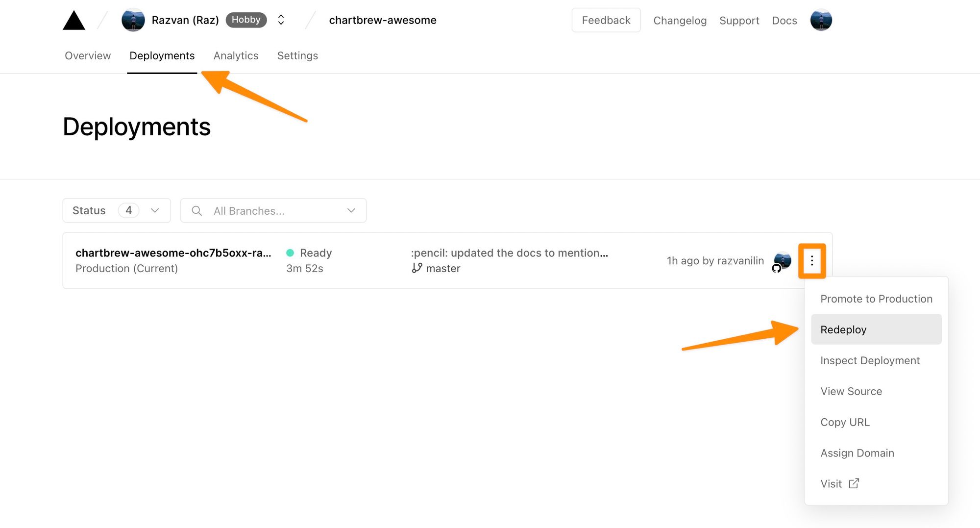Open the Changelog link
The image size is (980, 528).
[x=680, y=21]
